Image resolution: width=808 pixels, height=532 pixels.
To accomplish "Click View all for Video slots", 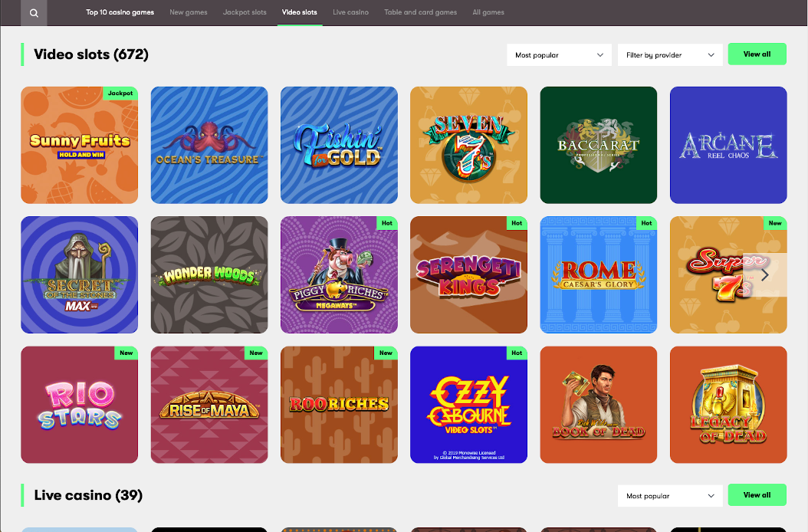I will tap(757, 54).
